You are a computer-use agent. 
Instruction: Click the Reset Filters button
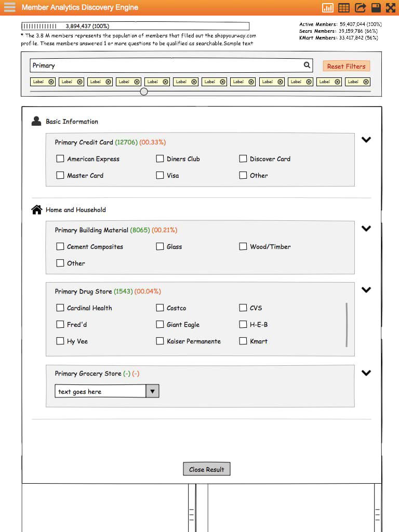point(346,66)
